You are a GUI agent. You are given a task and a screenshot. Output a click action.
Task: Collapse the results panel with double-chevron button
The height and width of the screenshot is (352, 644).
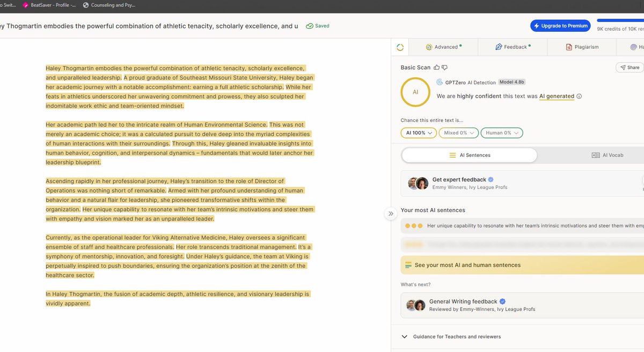click(x=391, y=214)
